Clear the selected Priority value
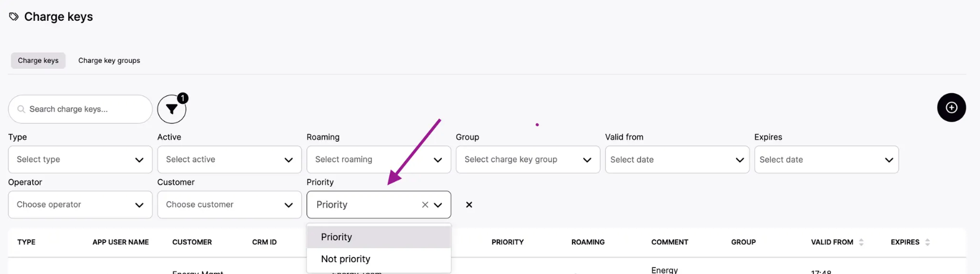The width and height of the screenshot is (980, 274). tap(425, 205)
